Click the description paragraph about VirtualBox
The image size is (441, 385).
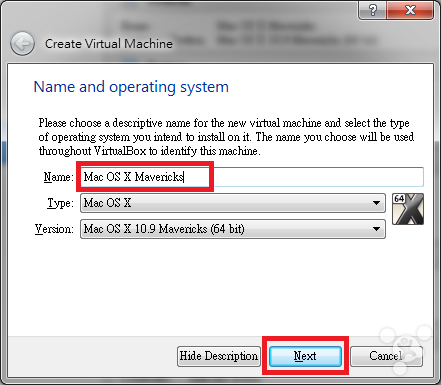click(226, 137)
